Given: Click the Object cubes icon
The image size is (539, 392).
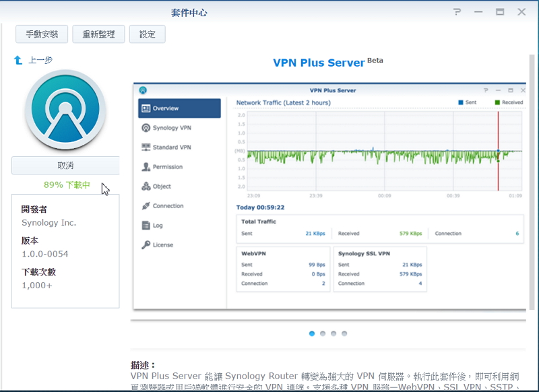Looking at the screenshot, I should [x=146, y=186].
